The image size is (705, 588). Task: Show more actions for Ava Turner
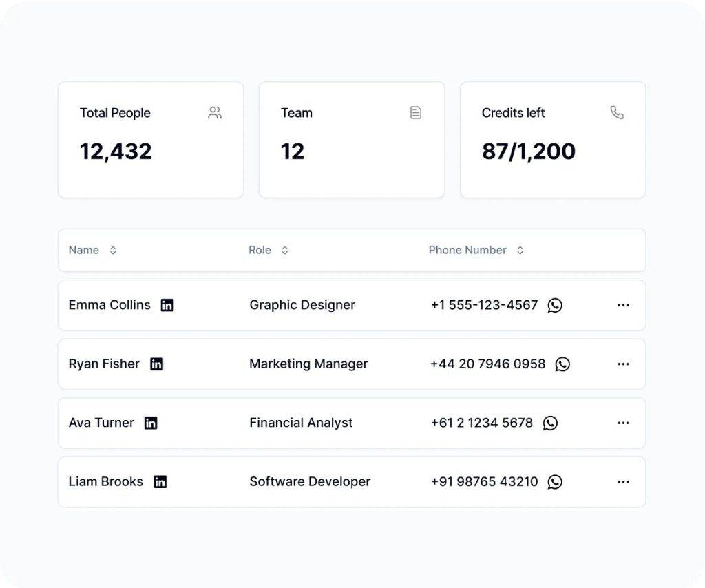623,423
